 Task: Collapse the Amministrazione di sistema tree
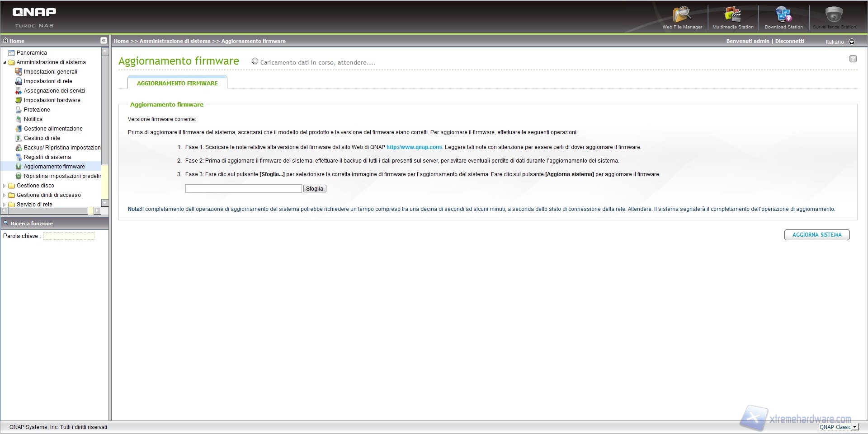click(x=5, y=62)
